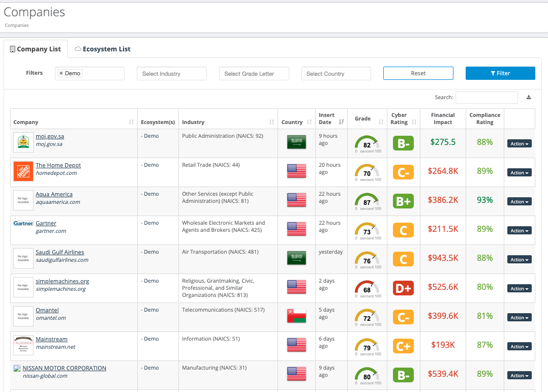Open The Home Depot company link
The height and width of the screenshot is (392, 548).
click(x=58, y=165)
